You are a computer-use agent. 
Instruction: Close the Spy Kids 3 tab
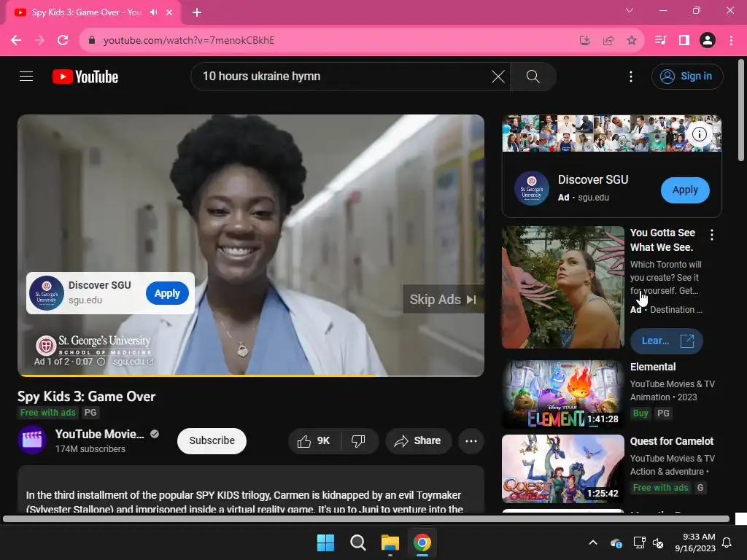(x=169, y=12)
